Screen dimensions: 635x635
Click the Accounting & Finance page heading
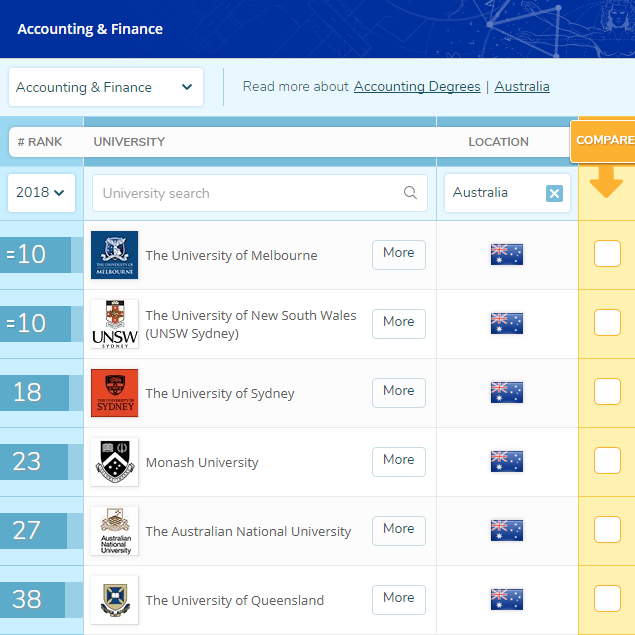[x=90, y=29]
